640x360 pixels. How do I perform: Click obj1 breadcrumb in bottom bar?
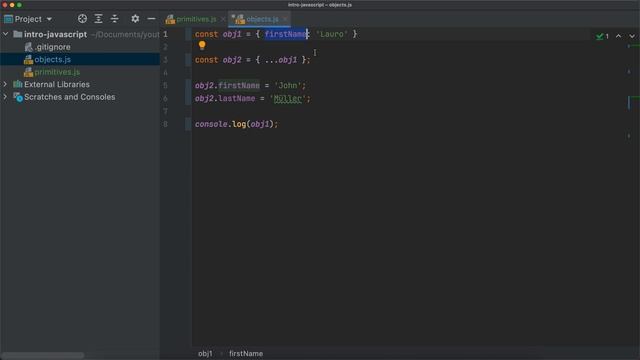point(205,354)
